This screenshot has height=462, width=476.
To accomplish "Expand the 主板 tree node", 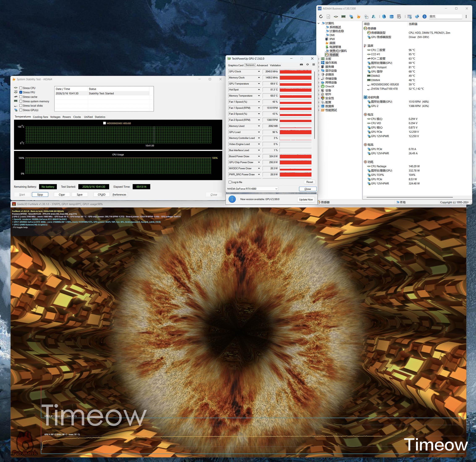I will pyautogui.click(x=319, y=59).
